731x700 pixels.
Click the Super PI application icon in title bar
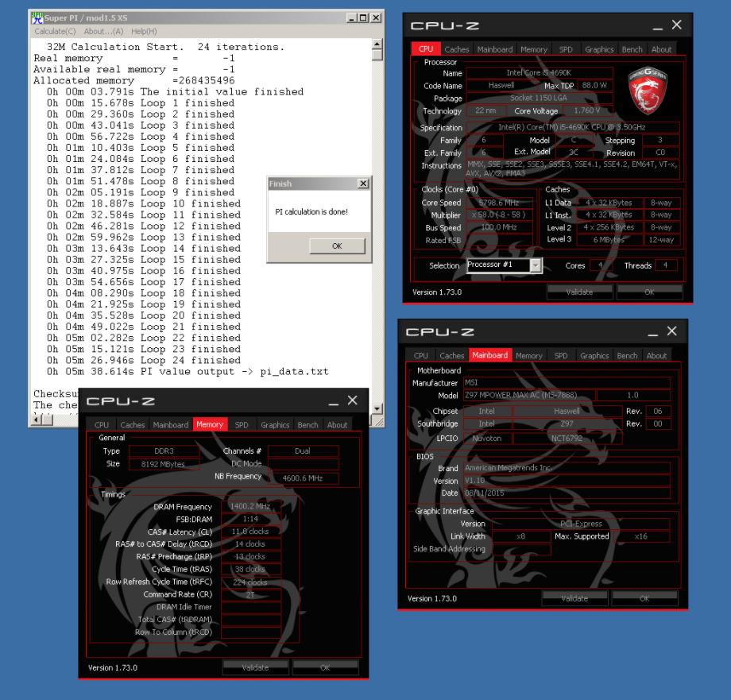37,18
